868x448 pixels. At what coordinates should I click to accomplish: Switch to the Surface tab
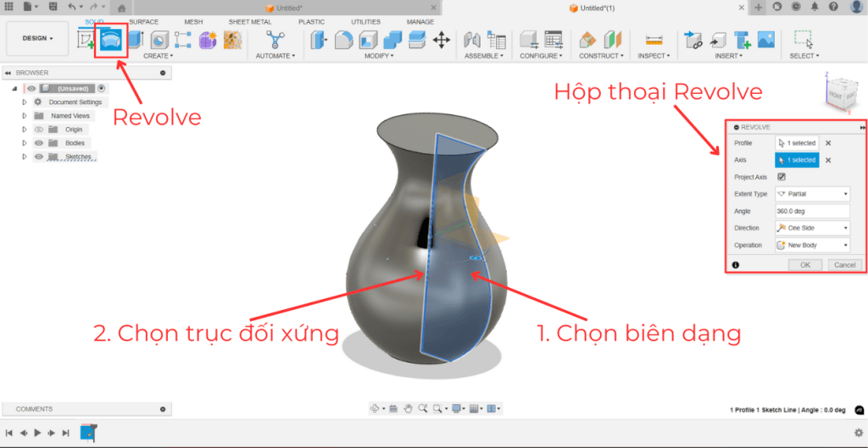click(x=143, y=21)
